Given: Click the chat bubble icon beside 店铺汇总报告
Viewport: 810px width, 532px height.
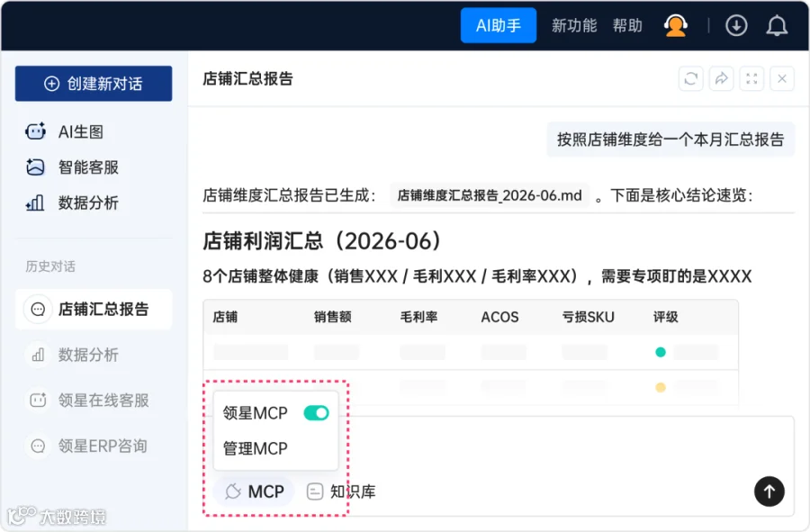Looking at the screenshot, I should point(38,310).
